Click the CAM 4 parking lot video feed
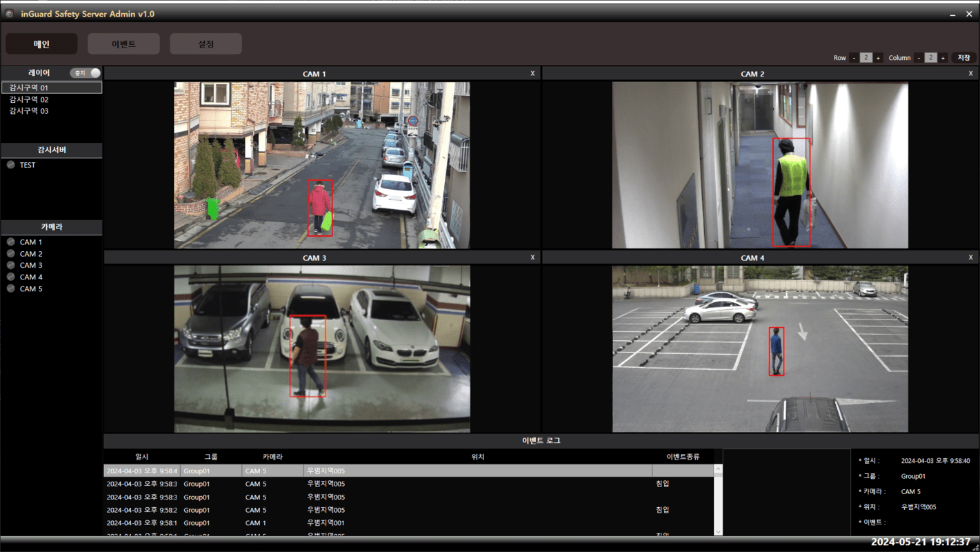 [x=760, y=349]
